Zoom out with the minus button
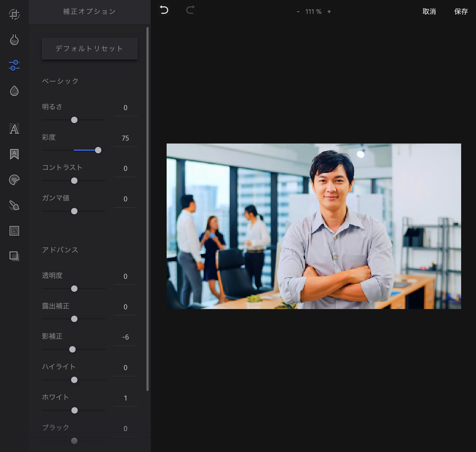 [x=298, y=12]
